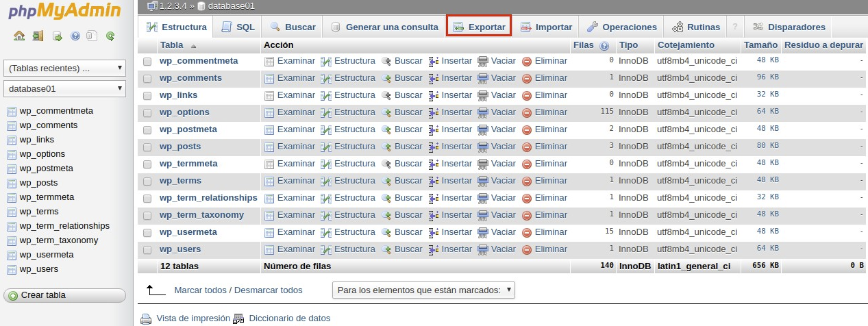This screenshot has width=868, height=326.
Task: Click the Crear tabla button
Action: pos(65,295)
